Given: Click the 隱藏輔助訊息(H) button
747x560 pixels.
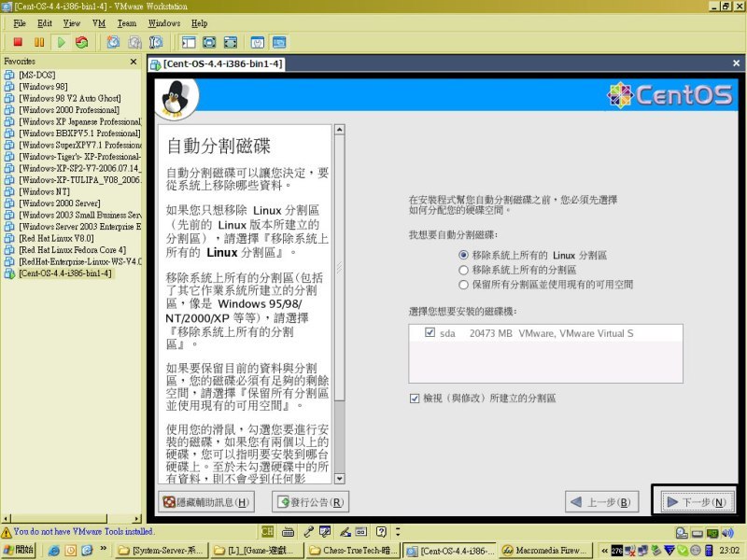Looking at the screenshot, I should coord(205,502).
